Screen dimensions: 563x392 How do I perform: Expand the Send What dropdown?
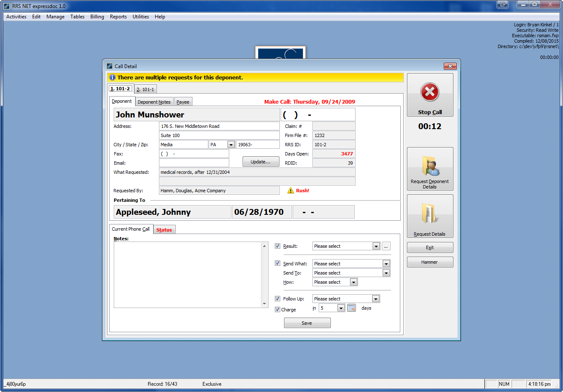pos(386,264)
